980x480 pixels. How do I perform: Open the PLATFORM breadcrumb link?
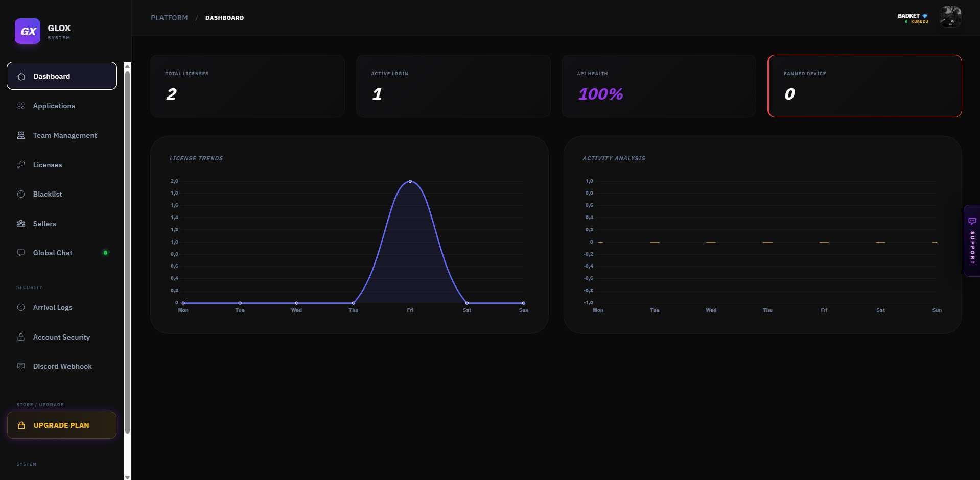[169, 17]
